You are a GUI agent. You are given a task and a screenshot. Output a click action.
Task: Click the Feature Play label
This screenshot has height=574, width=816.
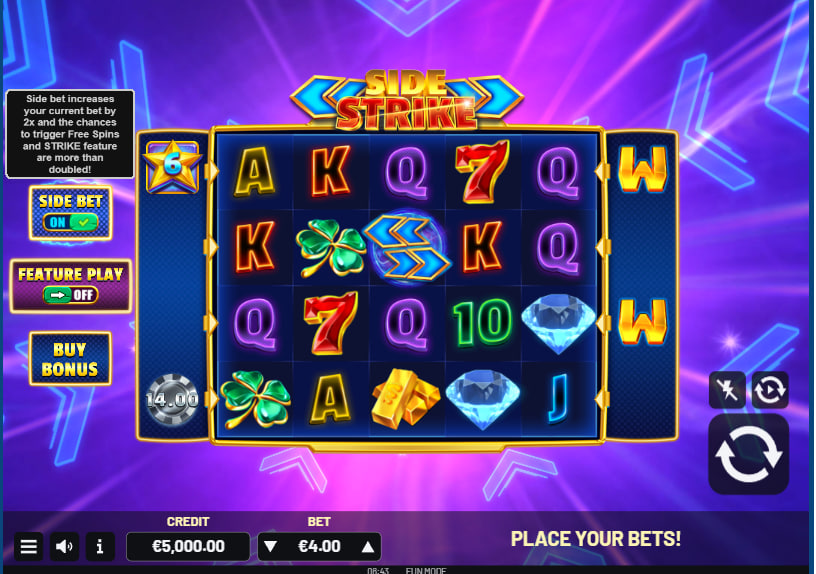(71, 274)
